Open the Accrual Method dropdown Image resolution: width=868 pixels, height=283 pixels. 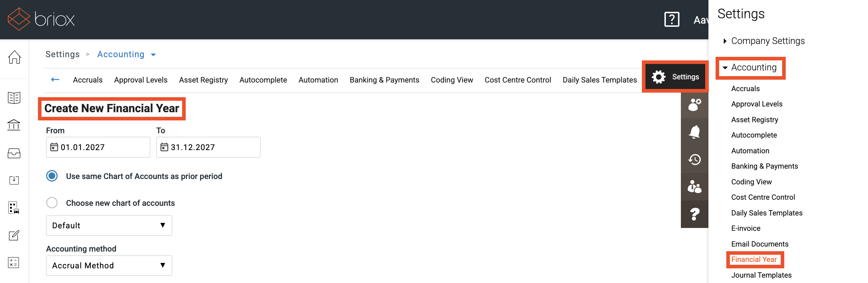109,265
